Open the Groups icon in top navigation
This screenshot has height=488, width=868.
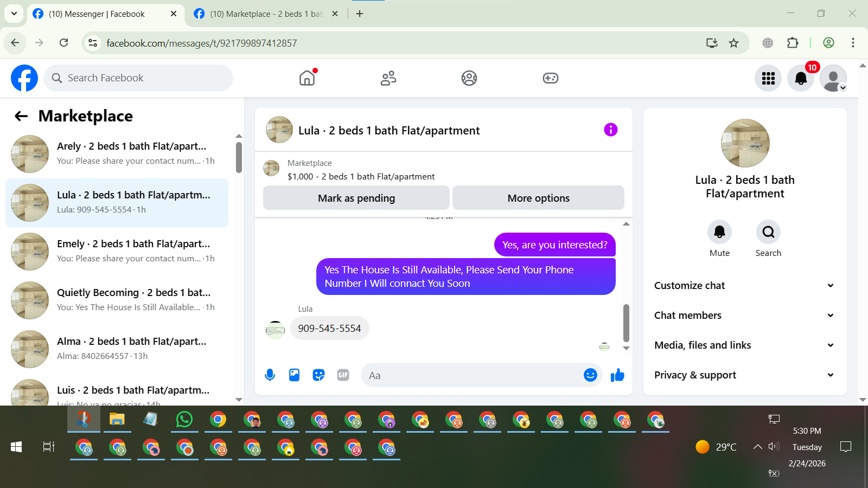469,78
